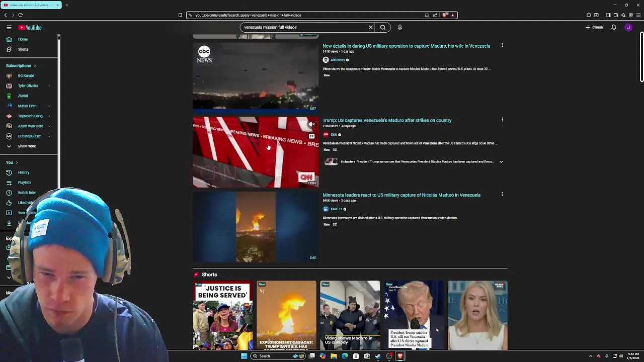The width and height of the screenshot is (644, 362).
Task: Open Brave VPN shield icon
Action: point(631,15)
